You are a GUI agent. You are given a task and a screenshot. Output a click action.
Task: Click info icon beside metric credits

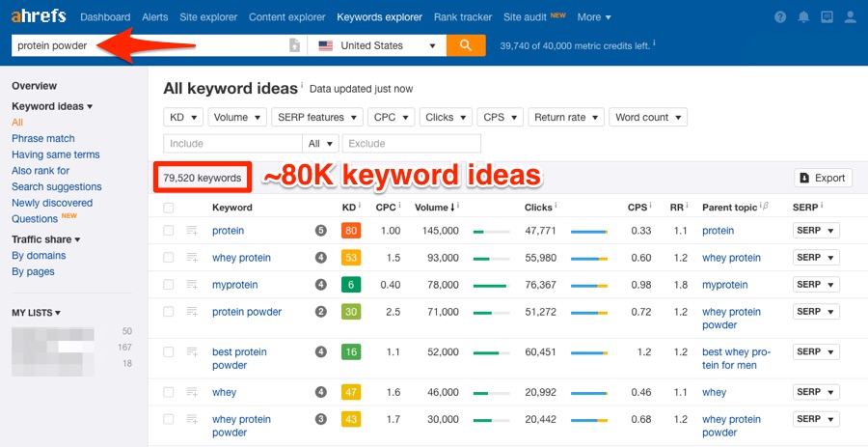[654, 42]
